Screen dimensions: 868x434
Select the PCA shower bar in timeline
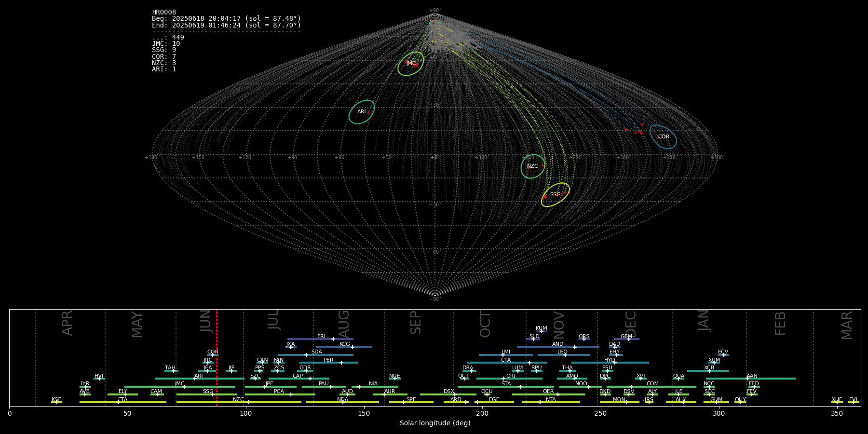(280, 394)
